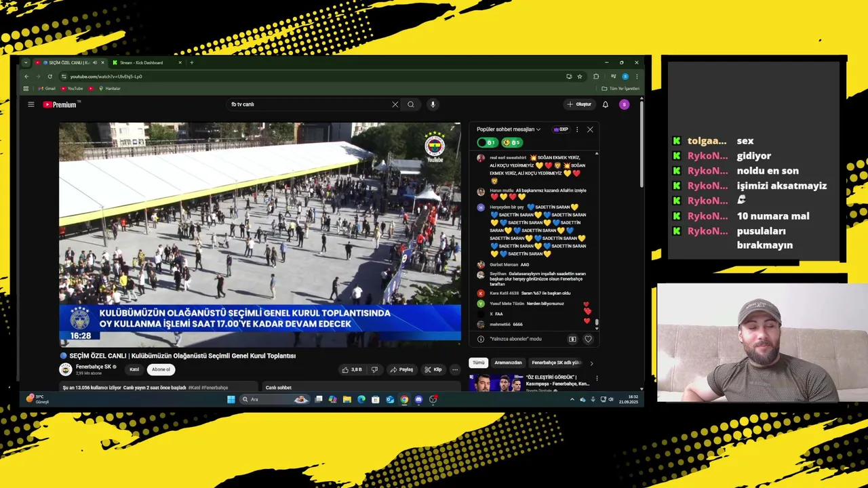The height and width of the screenshot is (488, 868).
Task: Click the Oluştur create button
Action: coord(579,104)
